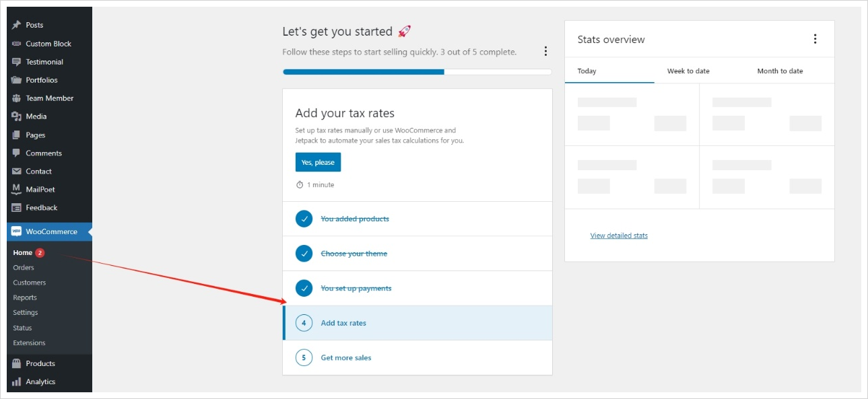Click the Portfolios icon in sidebar
Viewport: 868px width, 399px height.
[x=17, y=80]
